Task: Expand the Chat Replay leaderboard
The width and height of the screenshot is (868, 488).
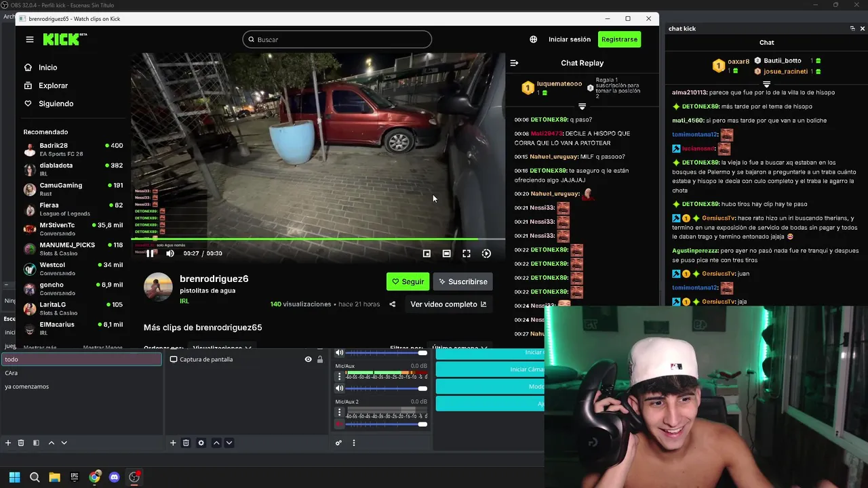Action: 582,107
